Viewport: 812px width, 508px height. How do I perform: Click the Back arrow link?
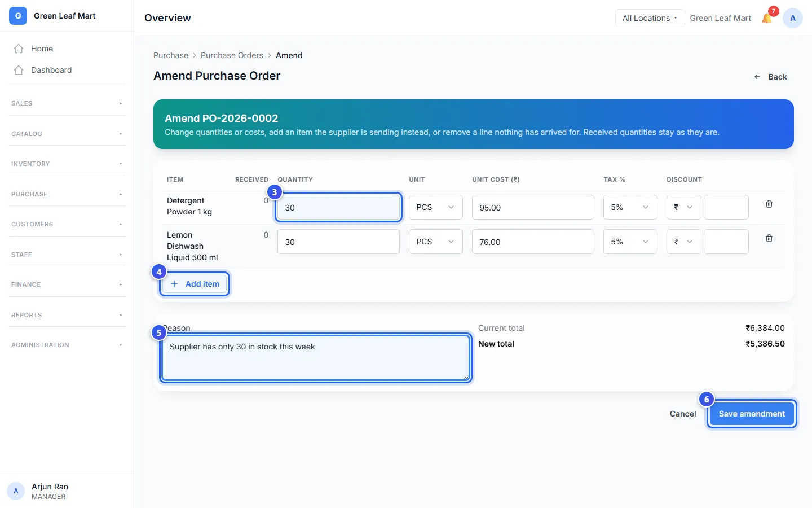770,77
